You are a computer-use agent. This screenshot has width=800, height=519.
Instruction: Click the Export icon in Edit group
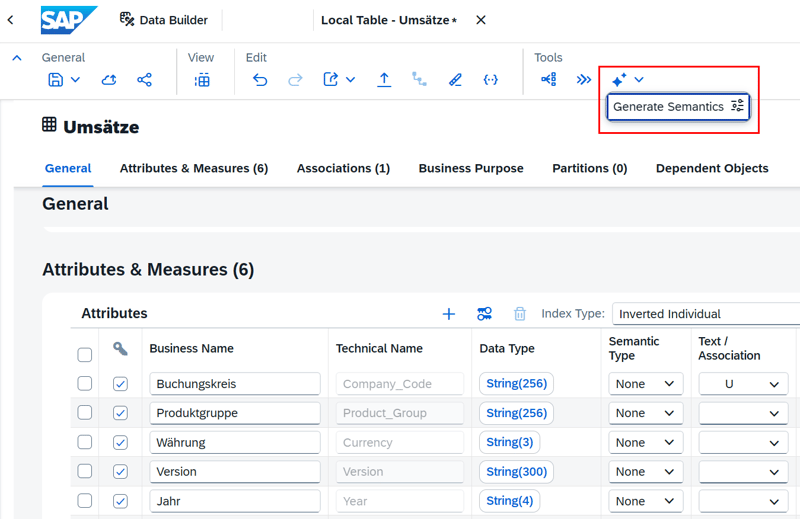click(x=331, y=80)
